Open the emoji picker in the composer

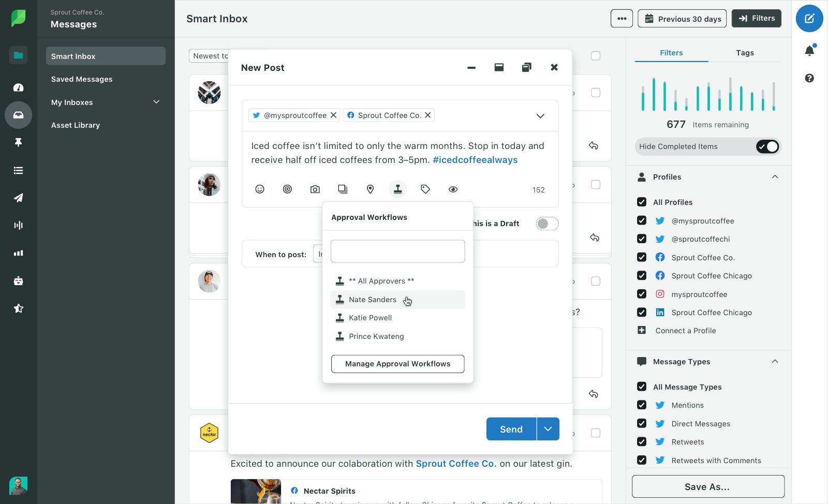pyautogui.click(x=259, y=189)
